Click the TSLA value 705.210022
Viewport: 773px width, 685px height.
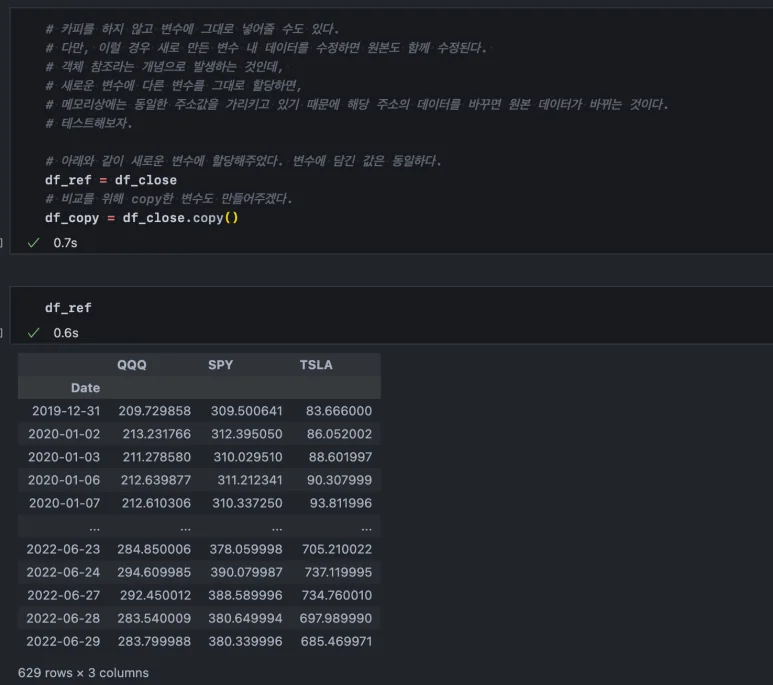(x=335, y=549)
